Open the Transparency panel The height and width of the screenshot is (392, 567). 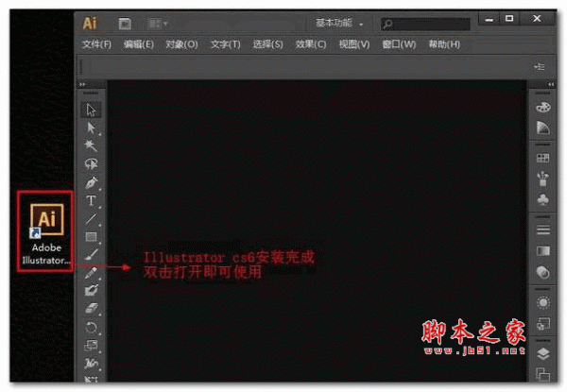point(542,272)
